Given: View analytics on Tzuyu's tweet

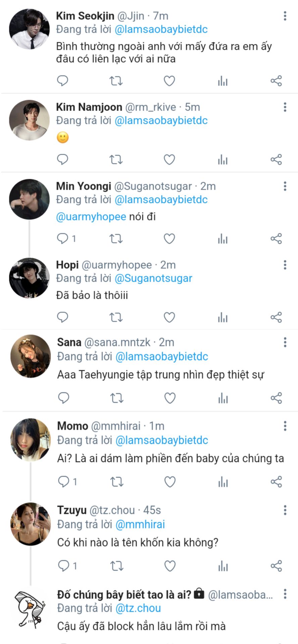Looking at the screenshot, I should [223, 566].
